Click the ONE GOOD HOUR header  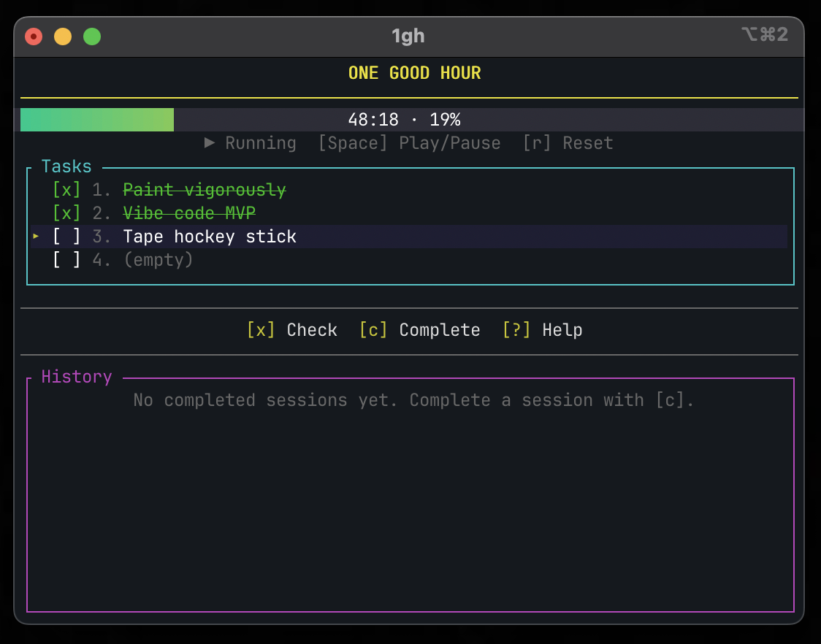414,72
